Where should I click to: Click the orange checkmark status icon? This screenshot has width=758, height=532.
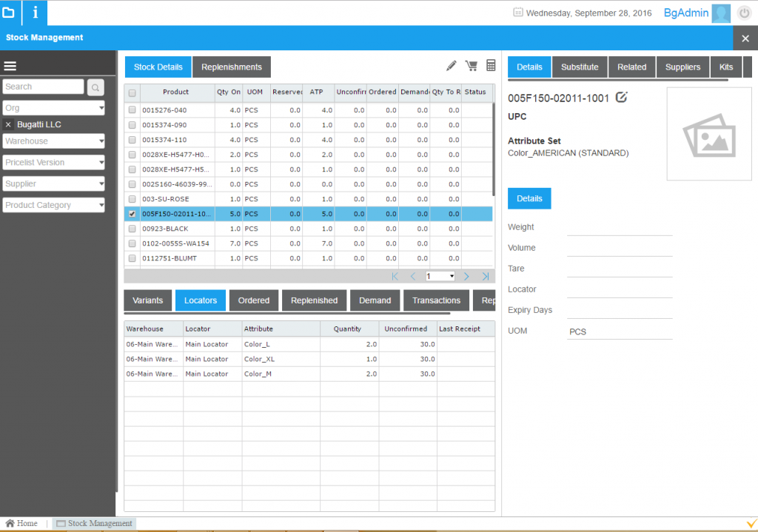coord(752,523)
